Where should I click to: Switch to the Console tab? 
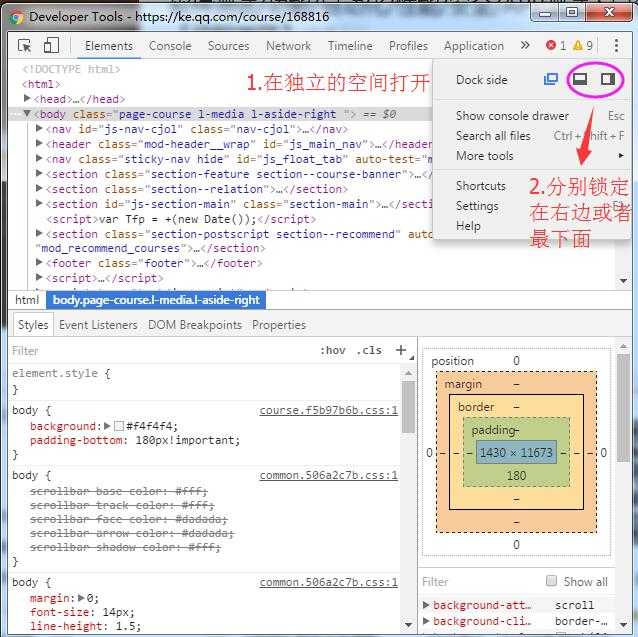pos(170,46)
